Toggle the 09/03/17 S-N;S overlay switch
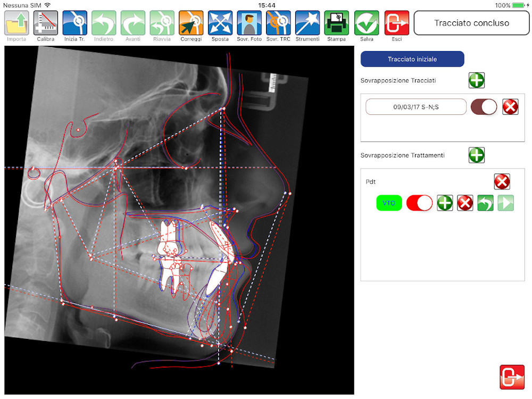This screenshot has height=399, width=532. [x=484, y=107]
